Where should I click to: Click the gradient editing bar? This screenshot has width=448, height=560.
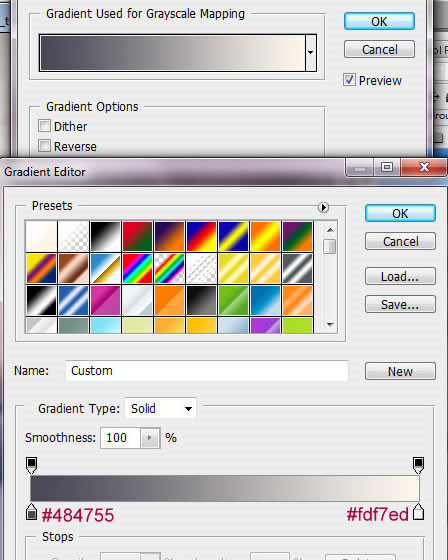point(225,488)
